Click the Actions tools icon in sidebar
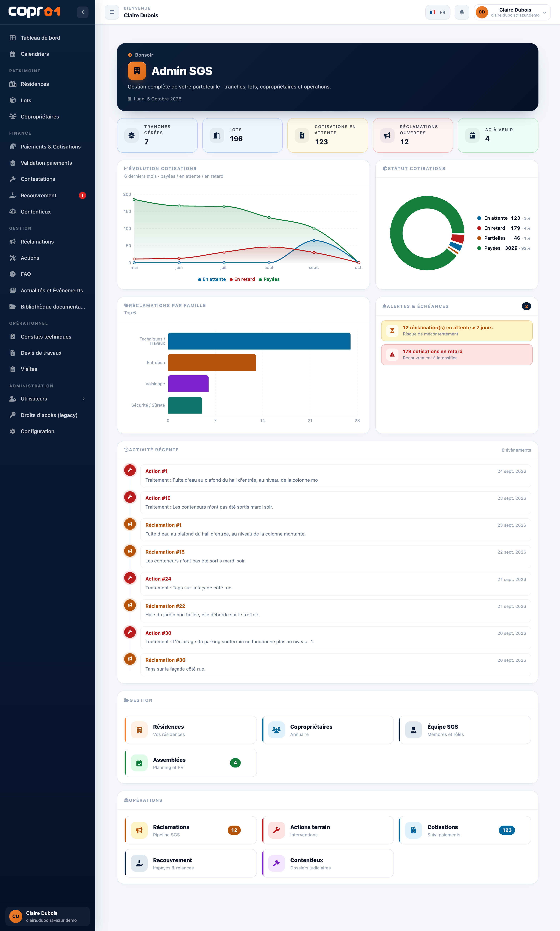 tap(13, 258)
